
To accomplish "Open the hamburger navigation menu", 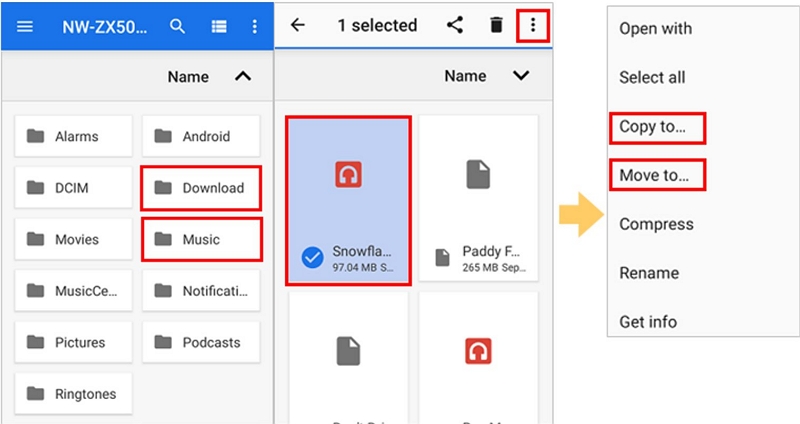I will (x=25, y=27).
